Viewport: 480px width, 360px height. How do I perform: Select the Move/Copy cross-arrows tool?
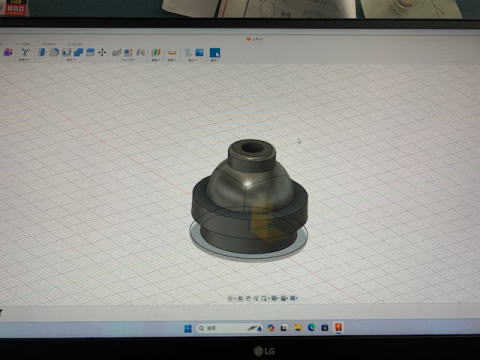(x=102, y=52)
